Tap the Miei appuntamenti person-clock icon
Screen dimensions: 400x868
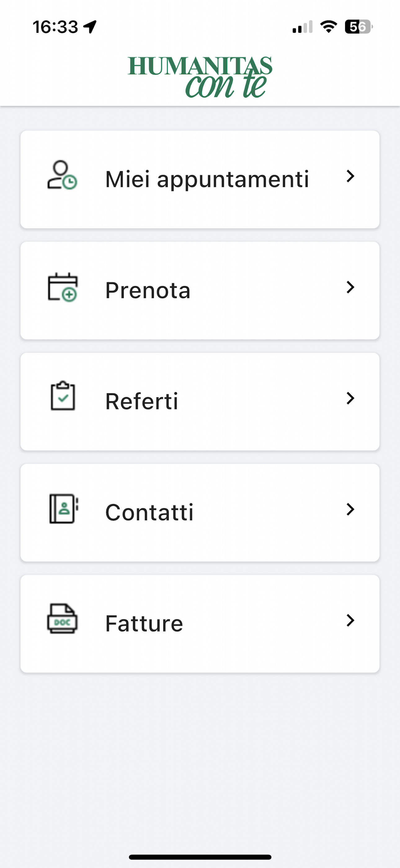(62, 175)
